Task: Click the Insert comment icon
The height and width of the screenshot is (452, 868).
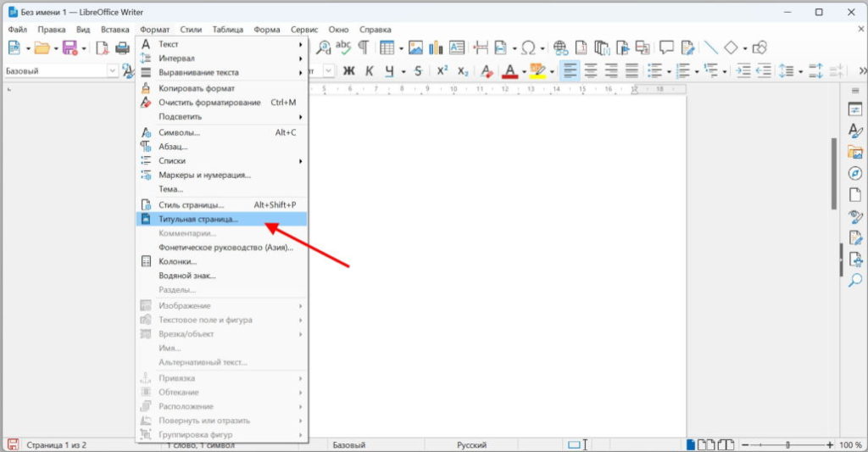Action: tap(666, 47)
